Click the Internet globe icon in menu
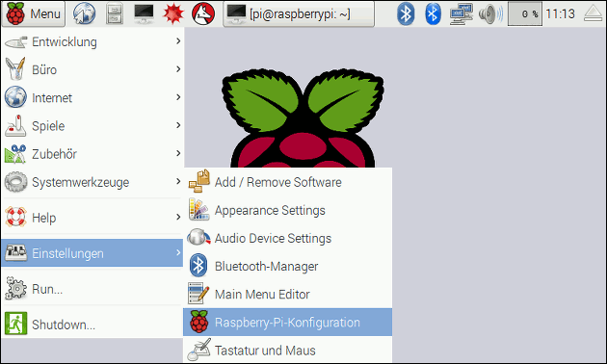The image size is (607, 364). click(x=15, y=97)
